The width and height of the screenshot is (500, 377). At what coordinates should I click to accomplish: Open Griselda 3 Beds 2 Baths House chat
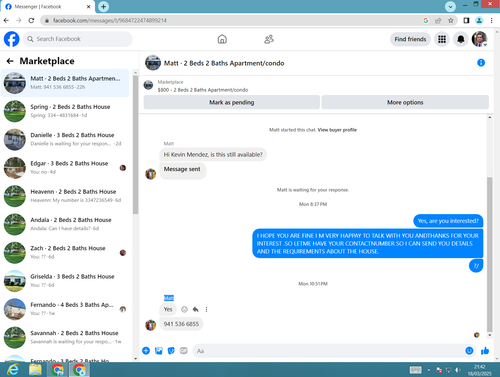tap(65, 281)
